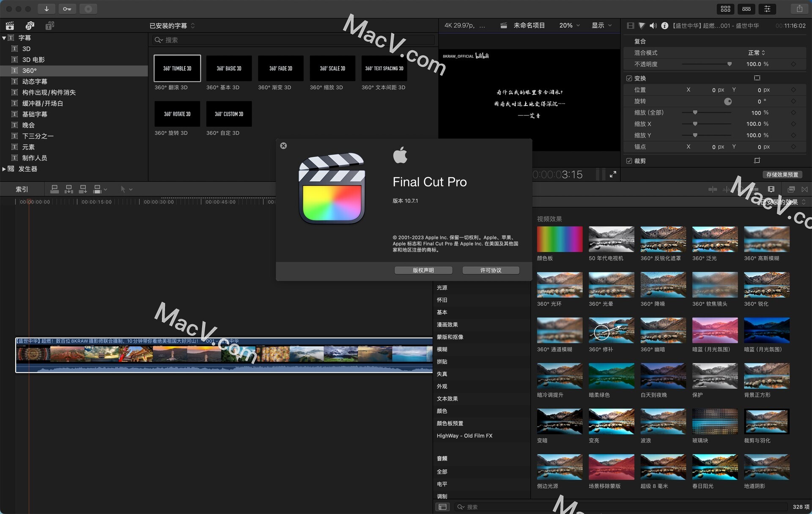This screenshot has height=514, width=812.
Task: Toggle the inspector sliders button
Action: coord(767,9)
